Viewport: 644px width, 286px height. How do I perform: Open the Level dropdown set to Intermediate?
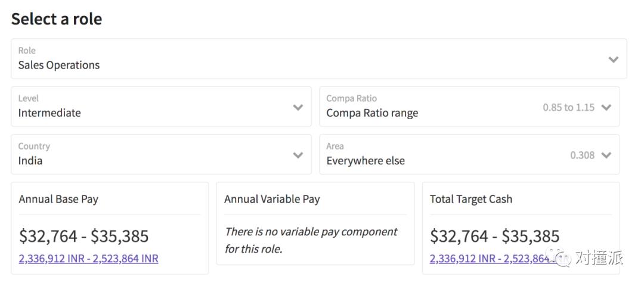pyautogui.click(x=149, y=107)
